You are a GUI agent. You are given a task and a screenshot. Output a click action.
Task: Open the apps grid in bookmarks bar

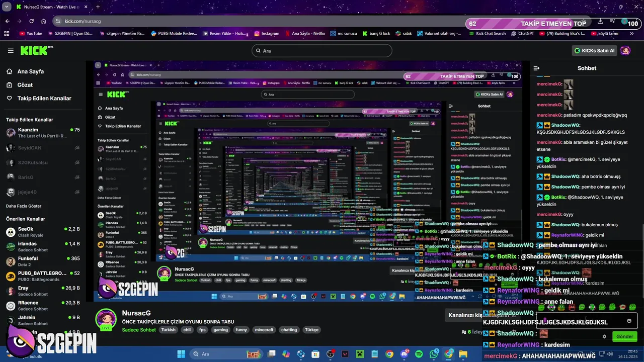[x=7, y=34]
